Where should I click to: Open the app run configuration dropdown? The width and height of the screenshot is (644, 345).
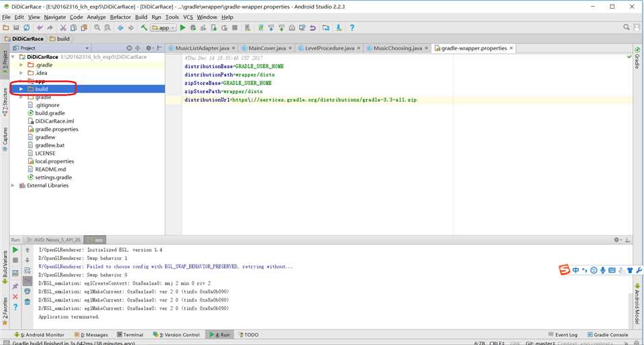point(163,28)
